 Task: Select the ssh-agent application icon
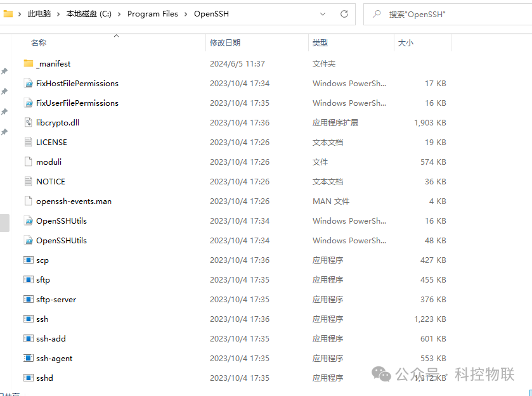[x=28, y=358]
